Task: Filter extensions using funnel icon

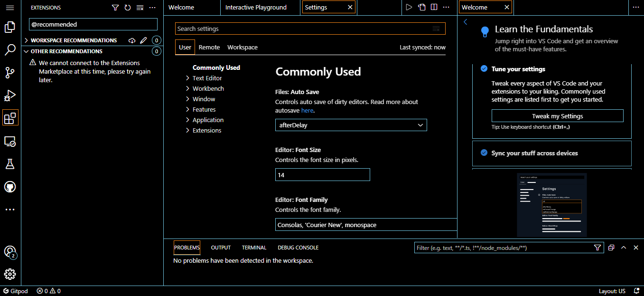Action: click(x=115, y=8)
